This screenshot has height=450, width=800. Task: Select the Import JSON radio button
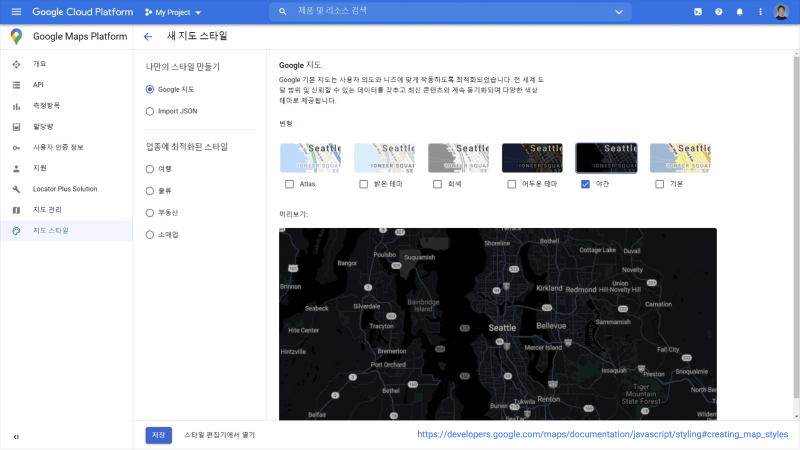click(x=149, y=111)
